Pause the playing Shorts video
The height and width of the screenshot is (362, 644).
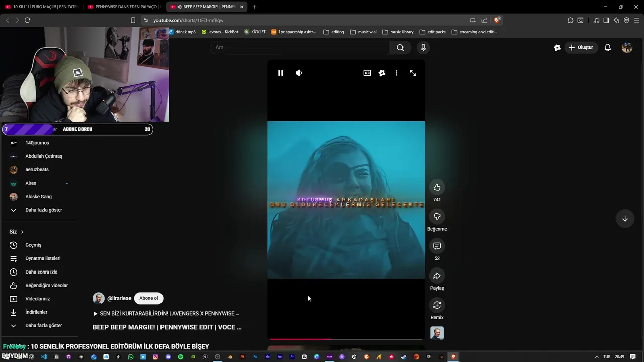pos(281,73)
